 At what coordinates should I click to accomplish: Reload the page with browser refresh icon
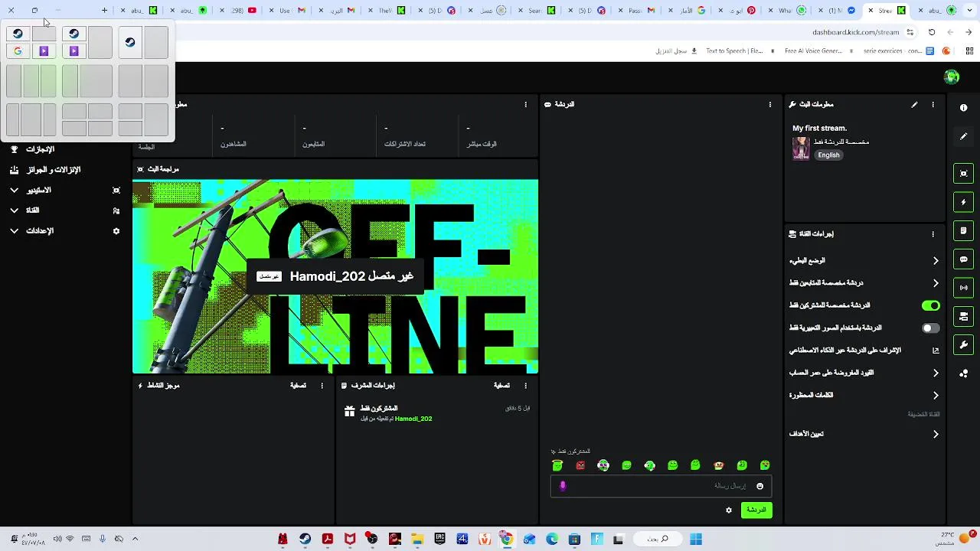click(x=932, y=33)
